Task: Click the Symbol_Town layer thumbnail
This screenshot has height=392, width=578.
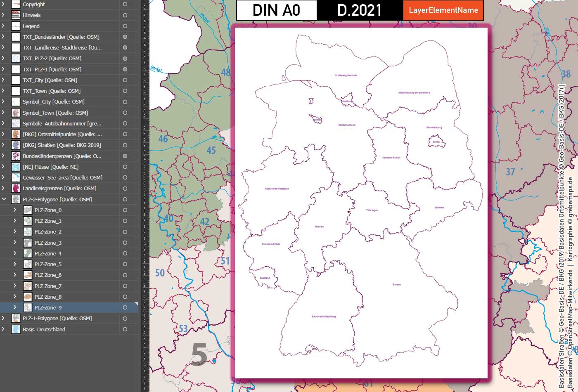Action: pyautogui.click(x=15, y=112)
